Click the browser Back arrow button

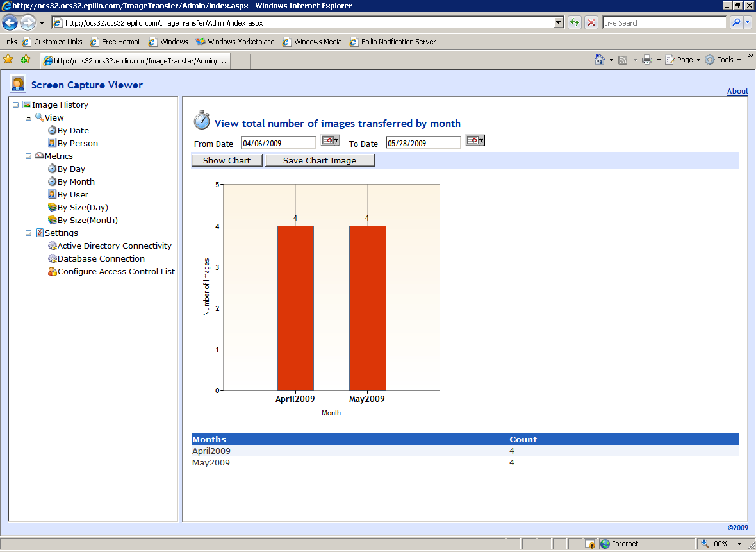(10, 22)
